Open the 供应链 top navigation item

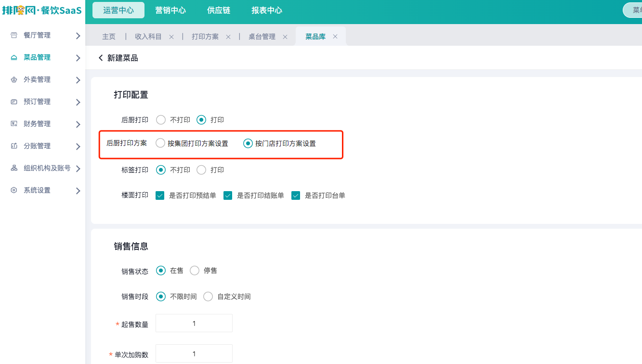pyautogui.click(x=219, y=10)
